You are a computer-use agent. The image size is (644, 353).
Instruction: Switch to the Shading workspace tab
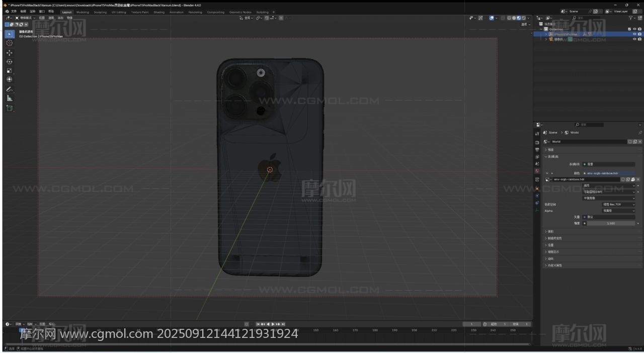click(x=159, y=12)
